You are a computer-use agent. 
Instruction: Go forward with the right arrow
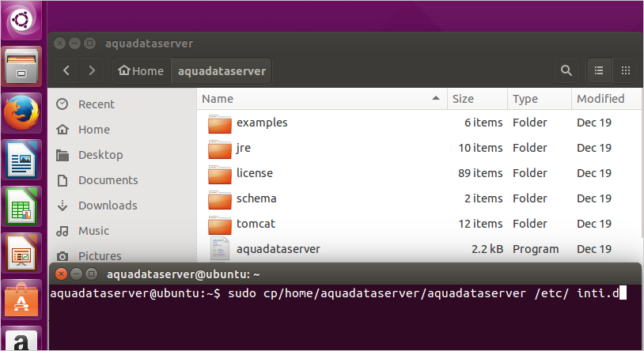pyautogui.click(x=92, y=70)
